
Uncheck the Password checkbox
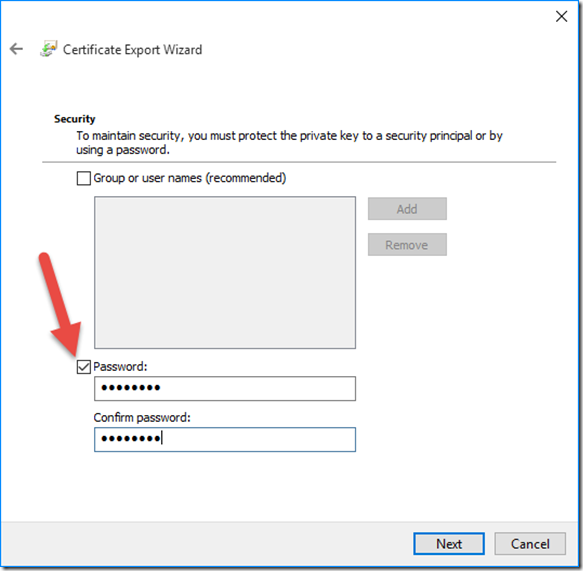coord(83,367)
